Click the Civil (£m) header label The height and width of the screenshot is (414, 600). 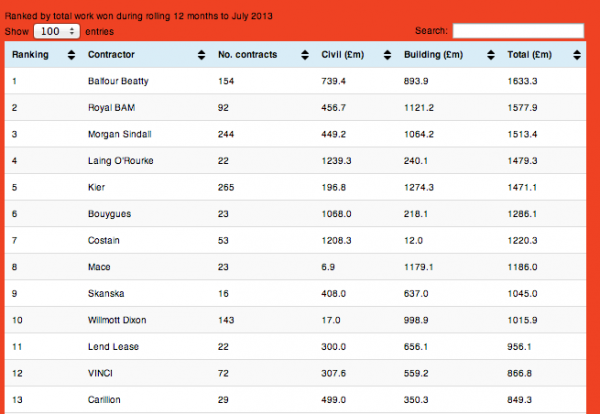point(342,55)
